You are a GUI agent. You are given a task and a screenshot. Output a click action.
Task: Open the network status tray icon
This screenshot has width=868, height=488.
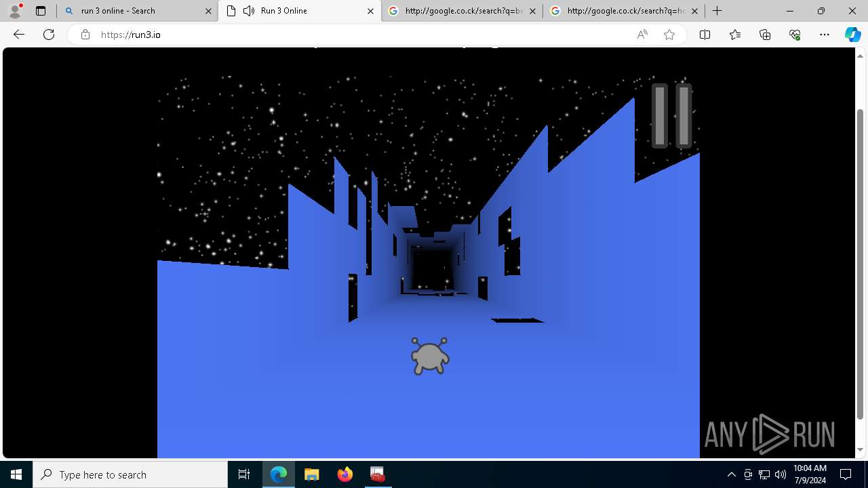click(x=764, y=474)
